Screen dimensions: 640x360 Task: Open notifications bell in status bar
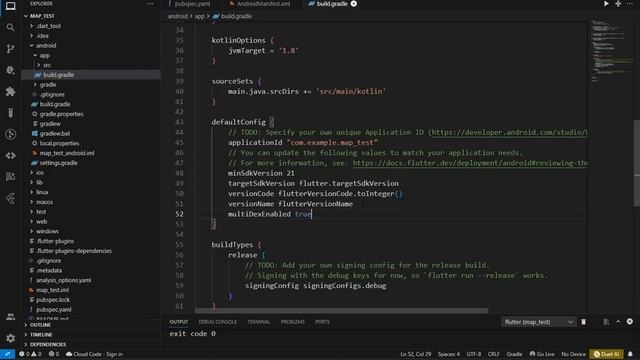pyautogui.click(x=630, y=354)
